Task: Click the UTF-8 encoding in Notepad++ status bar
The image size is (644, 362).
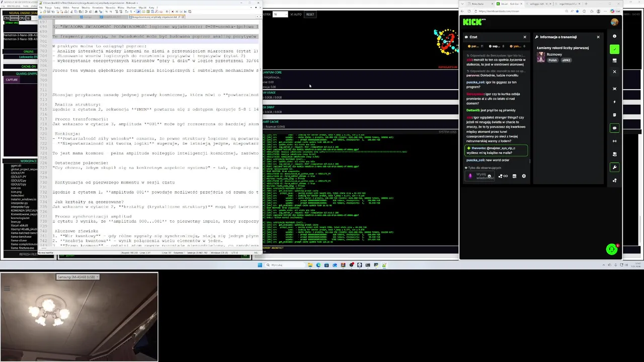Action: pos(235,253)
